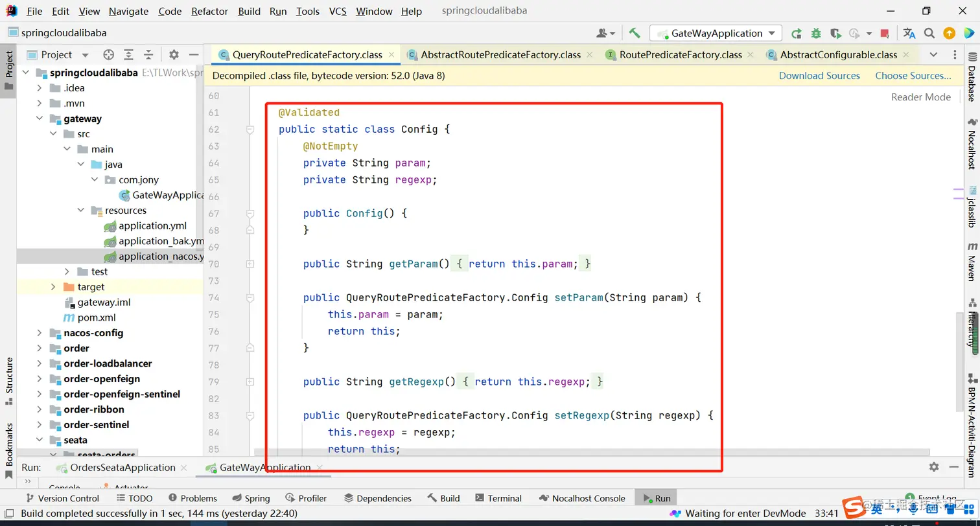Open the Maven side panel

(972, 262)
